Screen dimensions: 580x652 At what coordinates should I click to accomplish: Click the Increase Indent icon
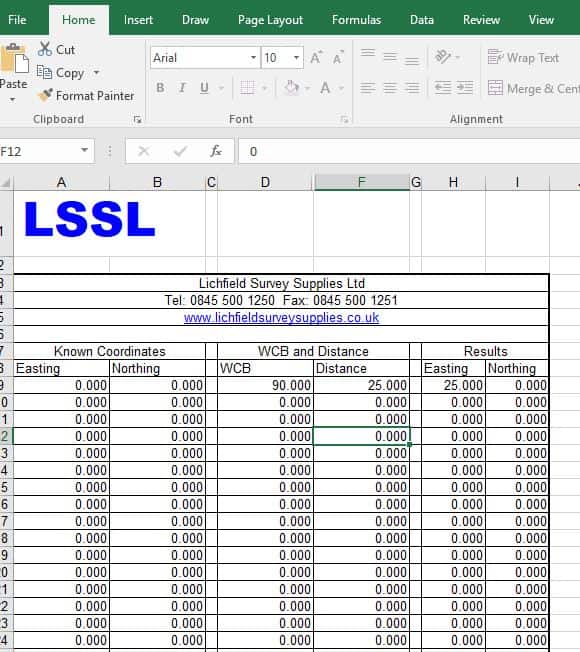pos(465,88)
